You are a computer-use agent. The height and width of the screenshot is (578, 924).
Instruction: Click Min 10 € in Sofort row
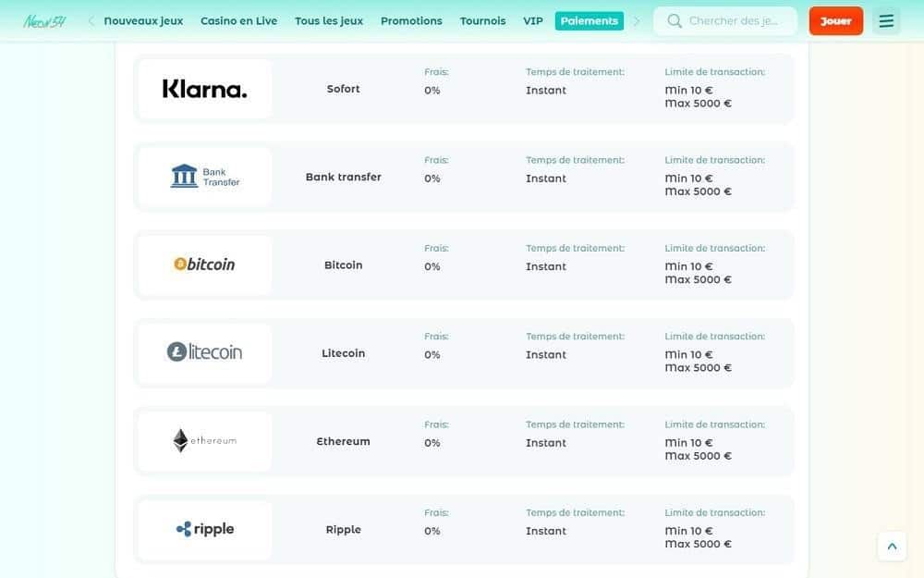click(x=689, y=91)
